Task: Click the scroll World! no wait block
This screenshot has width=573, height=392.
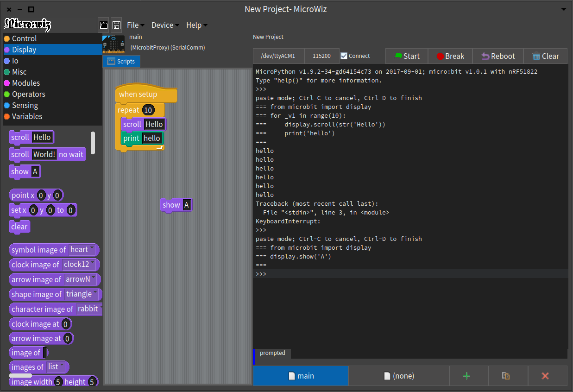Action: pyautogui.click(x=47, y=154)
